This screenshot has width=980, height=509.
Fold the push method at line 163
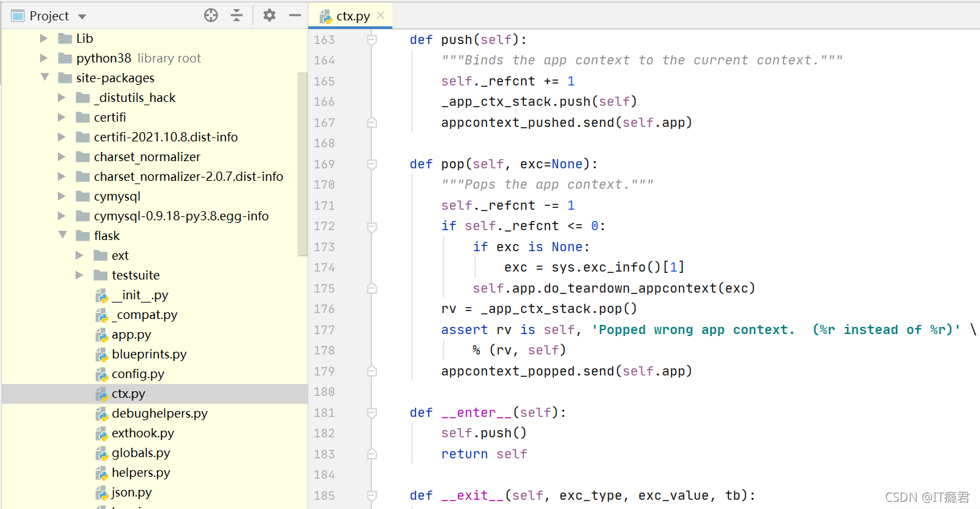pyautogui.click(x=371, y=40)
